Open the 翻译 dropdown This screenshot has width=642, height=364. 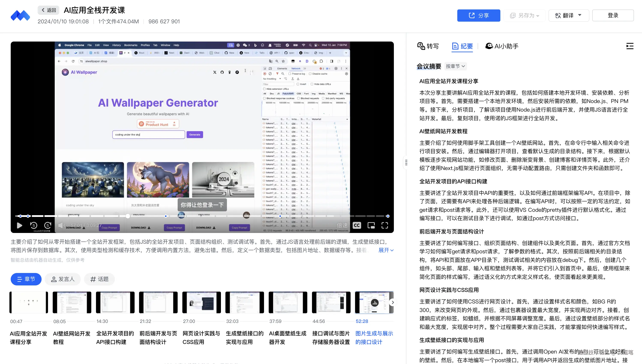568,15
